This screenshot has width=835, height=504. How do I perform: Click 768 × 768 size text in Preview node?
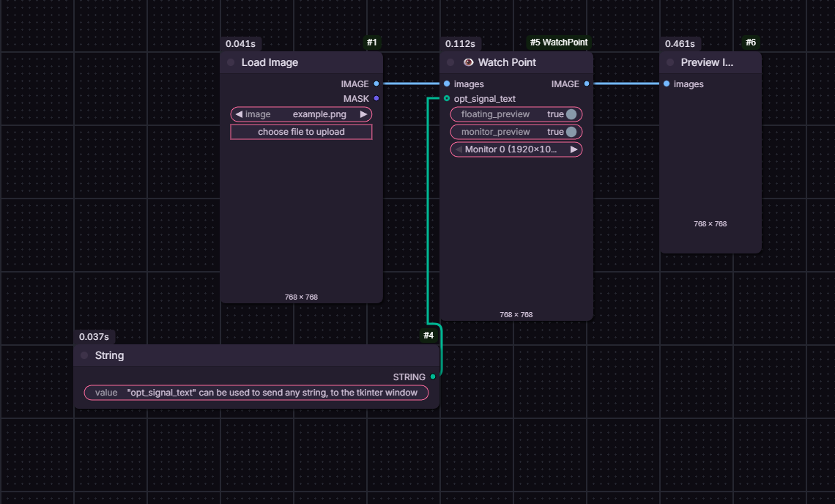pyautogui.click(x=710, y=223)
